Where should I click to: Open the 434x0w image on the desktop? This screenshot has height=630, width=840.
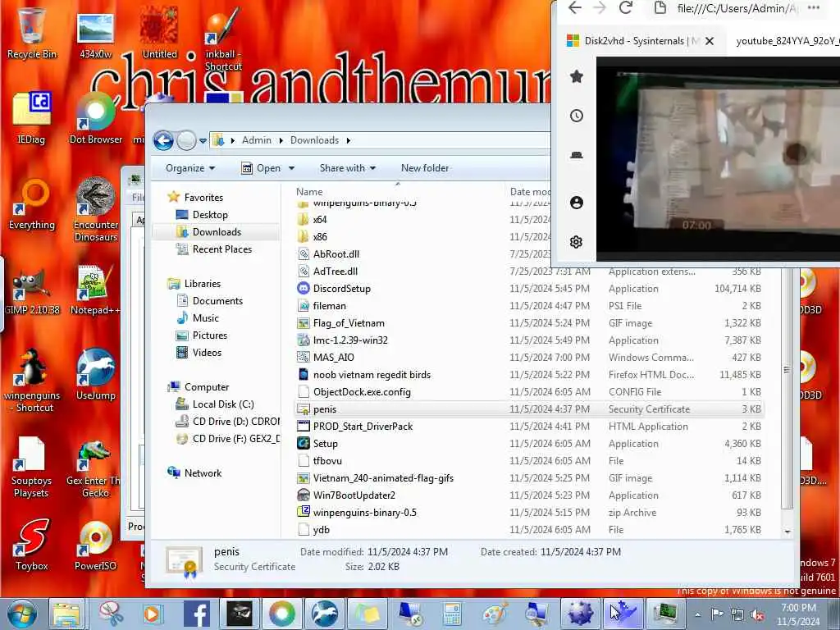pyautogui.click(x=95, y=33)
